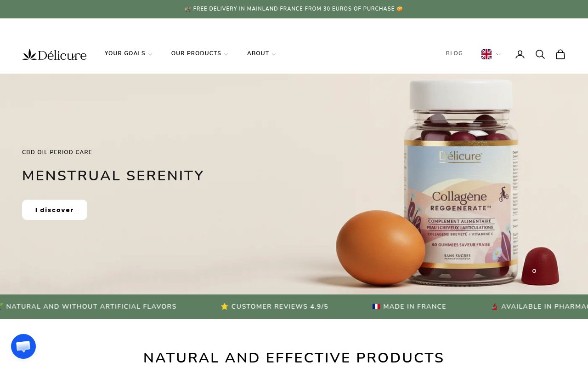This screenshot has width=588, height=368.
Task: Open the Blog link
Action: click(x=454, y=53)
